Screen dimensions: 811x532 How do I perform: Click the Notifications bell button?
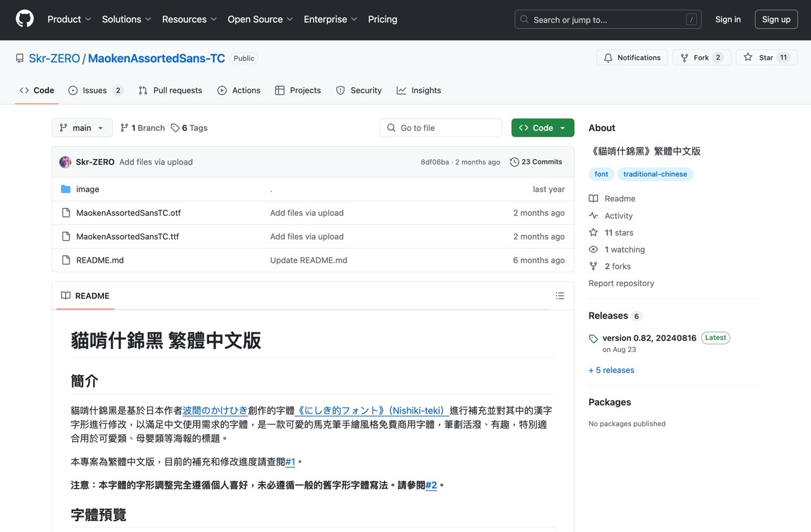tap(632, 58)
